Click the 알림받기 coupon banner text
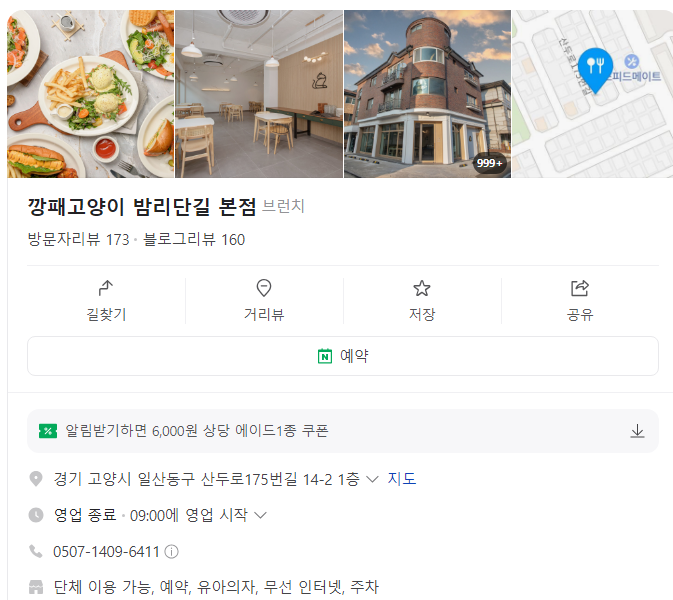Viewport: 673px width, 600px height. [197, 430]
